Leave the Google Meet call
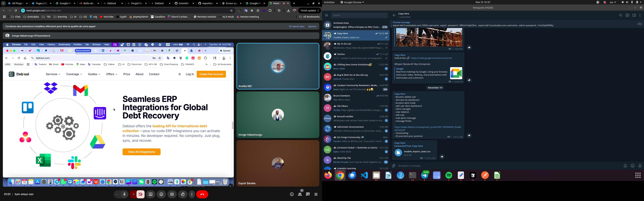The width and height of the screenshot is (644, 201). [202, 194]
